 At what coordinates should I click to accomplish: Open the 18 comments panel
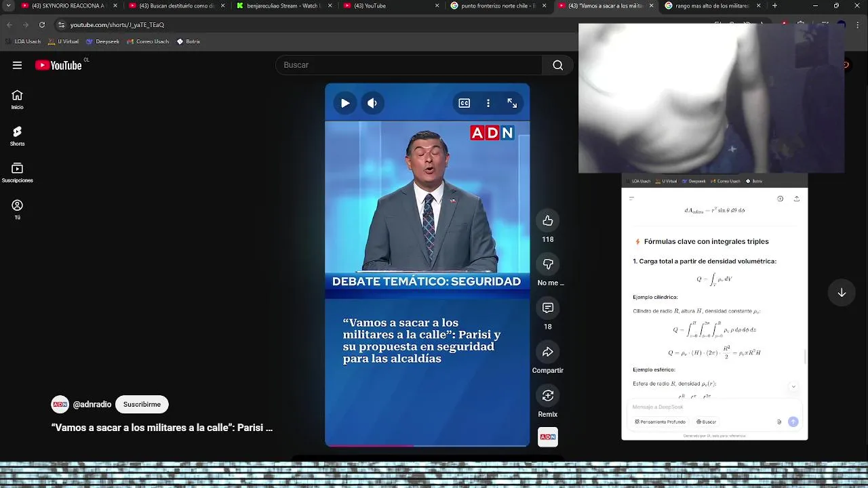548,308
